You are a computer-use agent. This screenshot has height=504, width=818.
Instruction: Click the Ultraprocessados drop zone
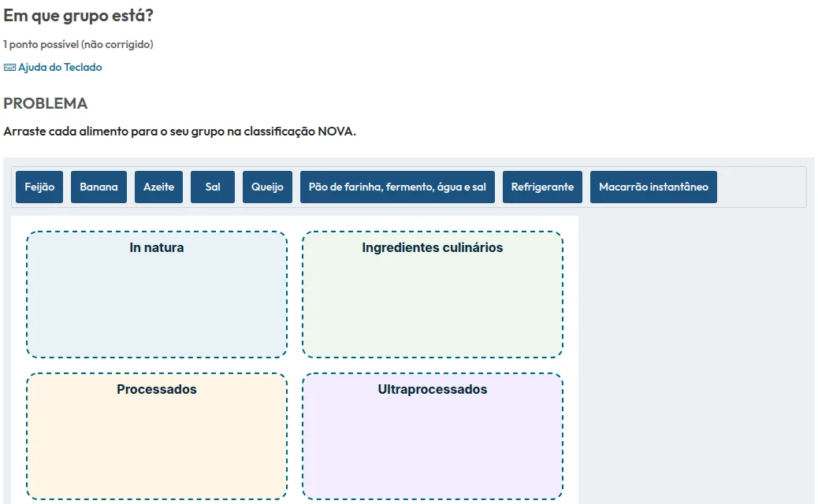point(433,436)
